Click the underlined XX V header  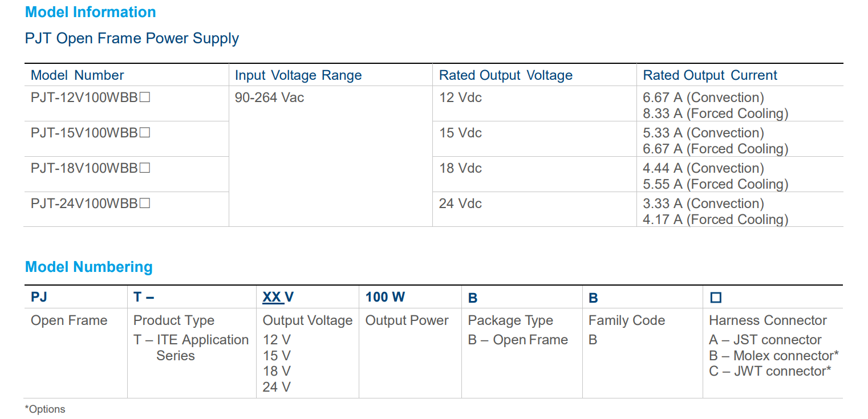[278, 297]
